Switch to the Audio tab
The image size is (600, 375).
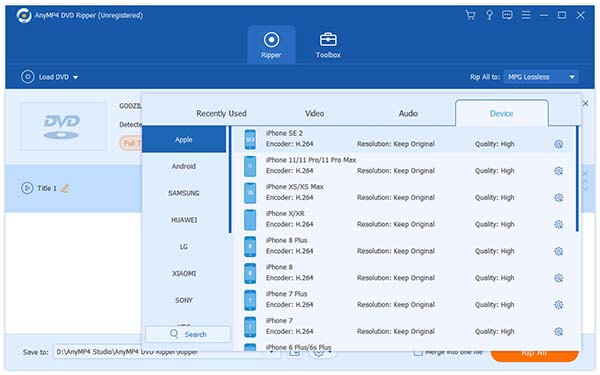click(408, 114)
